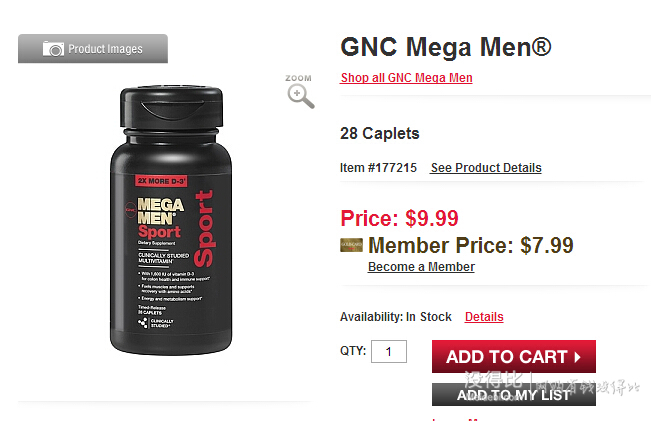651x421 pixels.
Task: Click the Member Price $7.99 text
Action: pyautogui.click(x=471, y=245)
